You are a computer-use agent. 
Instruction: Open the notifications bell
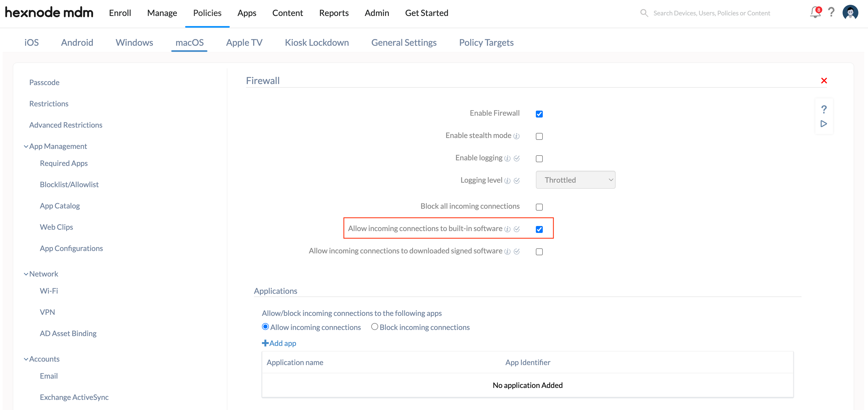[x=815, y=13]
